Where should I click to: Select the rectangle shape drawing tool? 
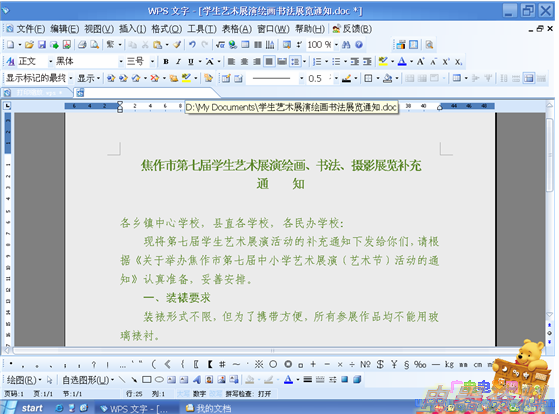[x=147, y=380]
